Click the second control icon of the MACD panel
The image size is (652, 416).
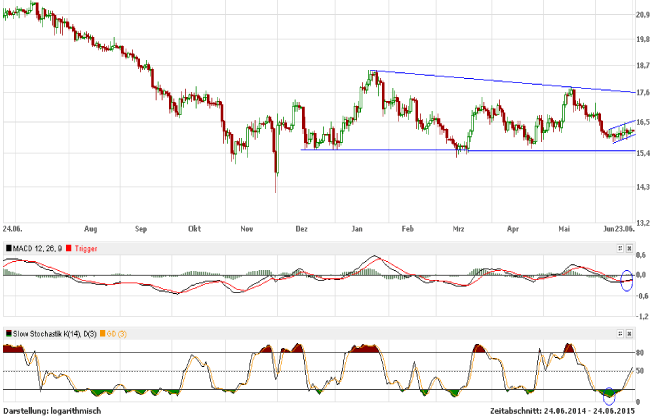tap(630, 247)
